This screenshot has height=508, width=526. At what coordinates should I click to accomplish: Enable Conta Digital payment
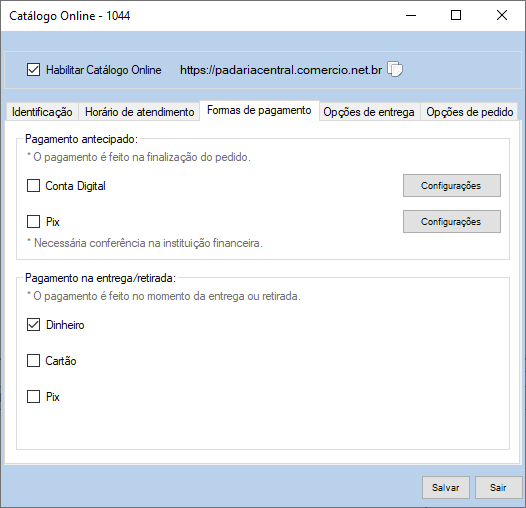click(34, 186)
